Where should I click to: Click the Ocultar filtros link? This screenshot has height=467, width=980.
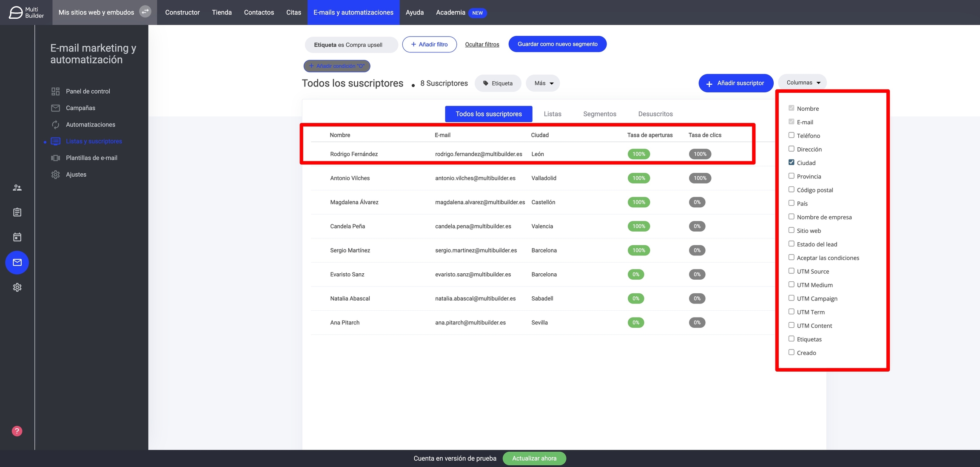point(482,45)
